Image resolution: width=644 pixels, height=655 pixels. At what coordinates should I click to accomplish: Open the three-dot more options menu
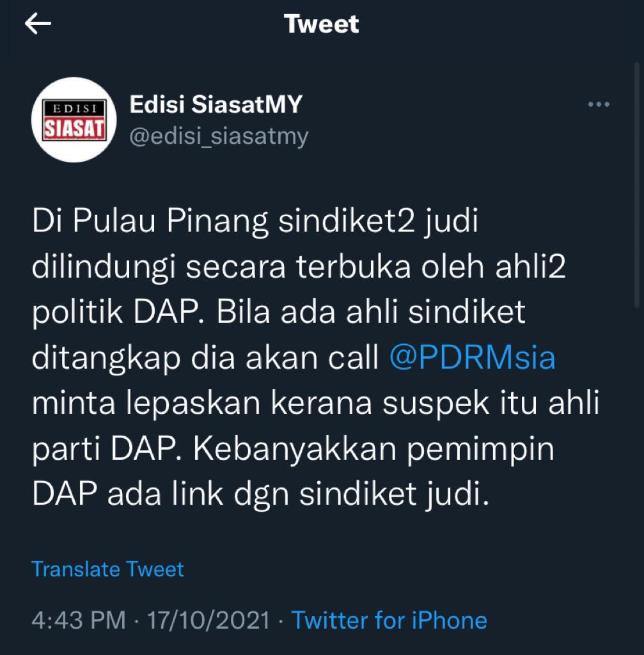click(599, 104)
